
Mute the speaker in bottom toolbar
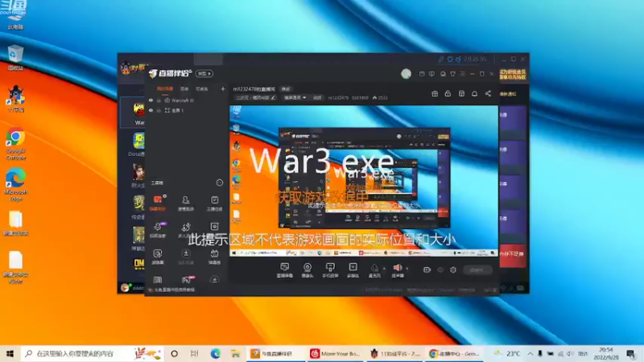(398, 270)
